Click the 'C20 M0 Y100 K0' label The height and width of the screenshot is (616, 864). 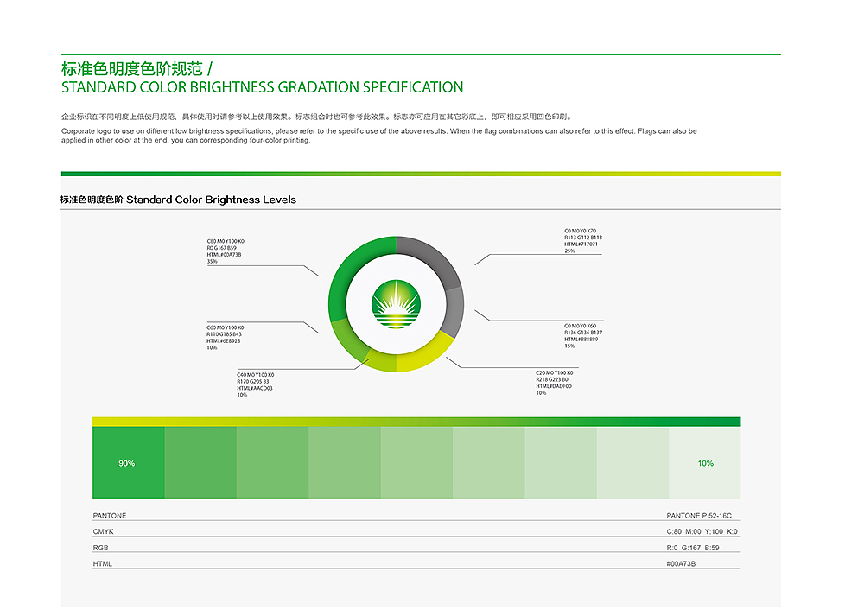click(x=555, y=372)
